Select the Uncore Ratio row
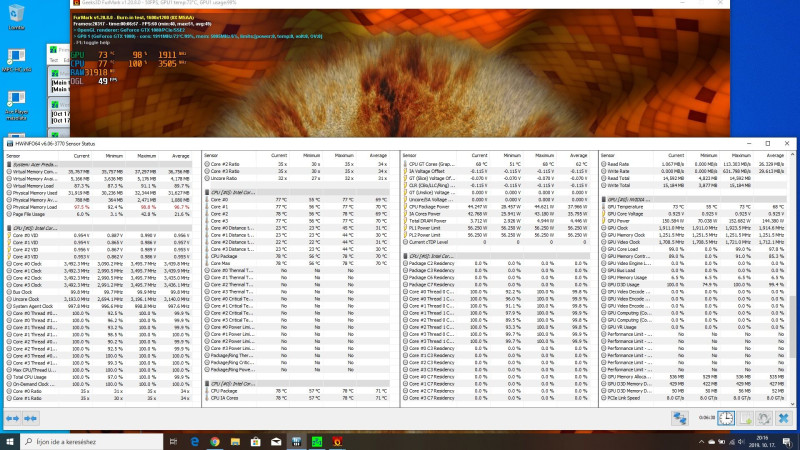Image resolution: width=800 pixels, height=450 pixels. [x=297, y=179]
